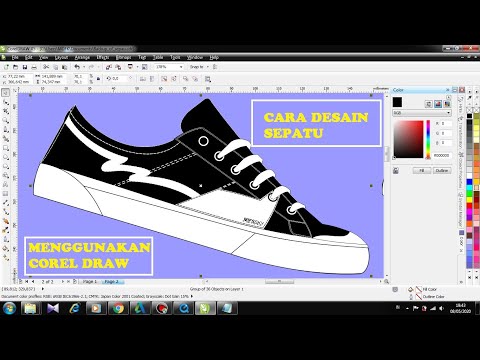Mirror selection vertically from property bar
Viewport: 480px width, 360px height.
point(152,79)
